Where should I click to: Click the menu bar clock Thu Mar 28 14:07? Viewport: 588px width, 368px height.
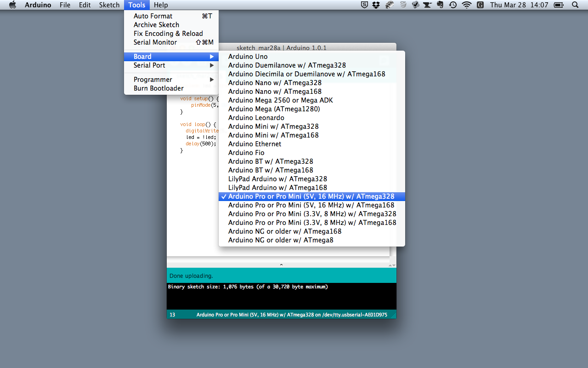coord(519,5)
